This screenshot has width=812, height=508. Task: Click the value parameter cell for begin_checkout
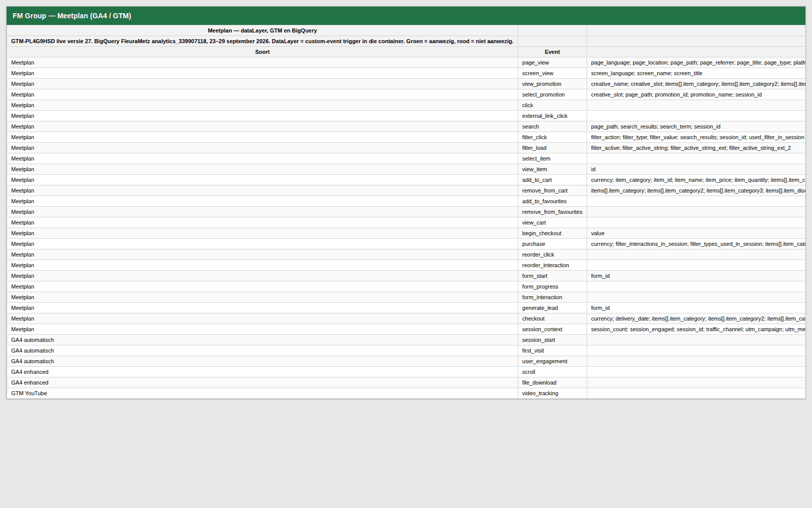click(x=696, y=233)
